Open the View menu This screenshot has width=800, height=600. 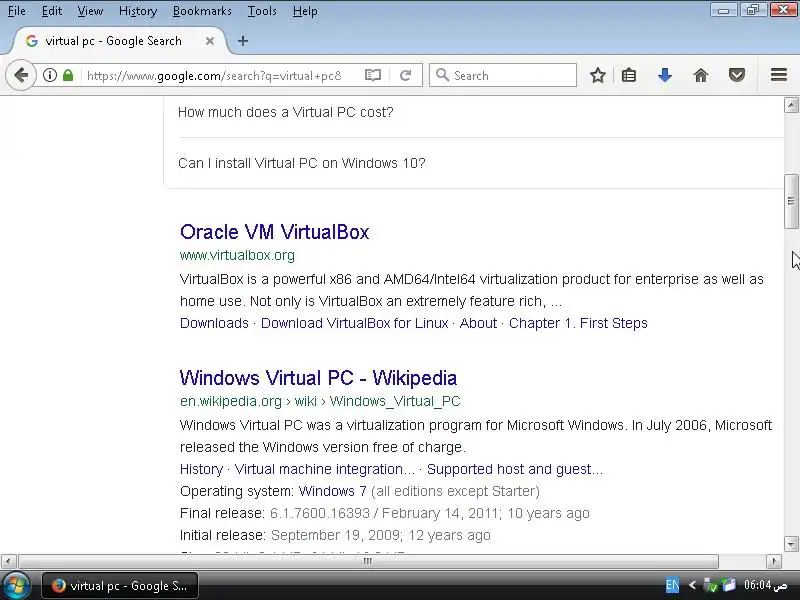90,11
